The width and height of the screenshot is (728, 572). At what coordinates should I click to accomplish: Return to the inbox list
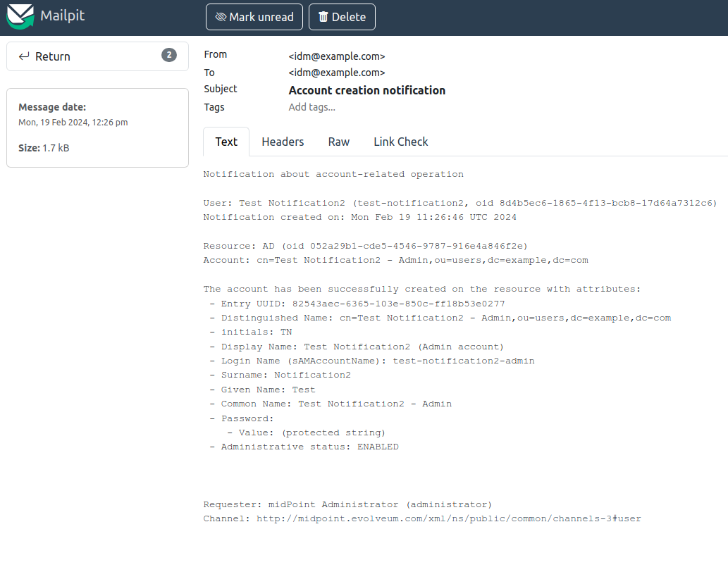(x=53, y=56)
